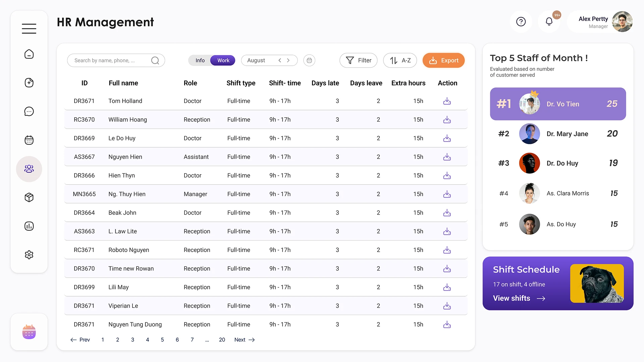The height and width of the screenshot is (362, 644).
Task: Open the notifications bell with 99+ badge
Action: pos(549,21)
